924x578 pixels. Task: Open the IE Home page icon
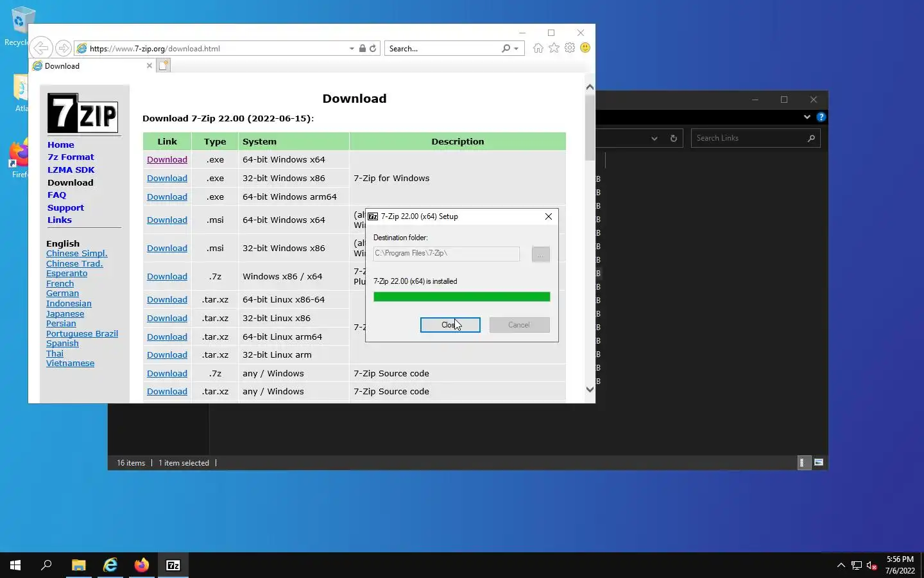point(538,48)
